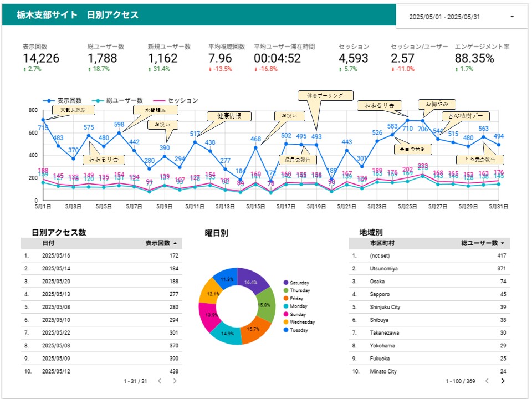Click the sort arrow beside 総ユーザー数 column header
This screenshot has width=532, height=399.
tap(502, 243)
